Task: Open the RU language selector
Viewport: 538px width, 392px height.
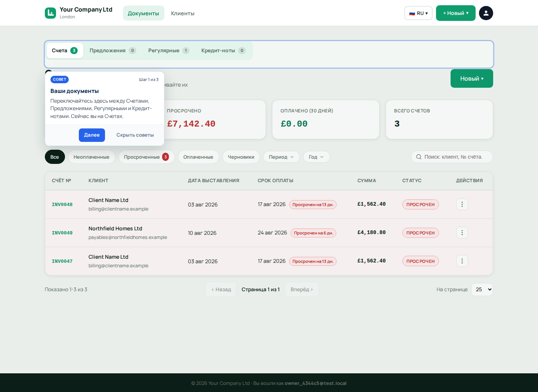Action: 418,13
